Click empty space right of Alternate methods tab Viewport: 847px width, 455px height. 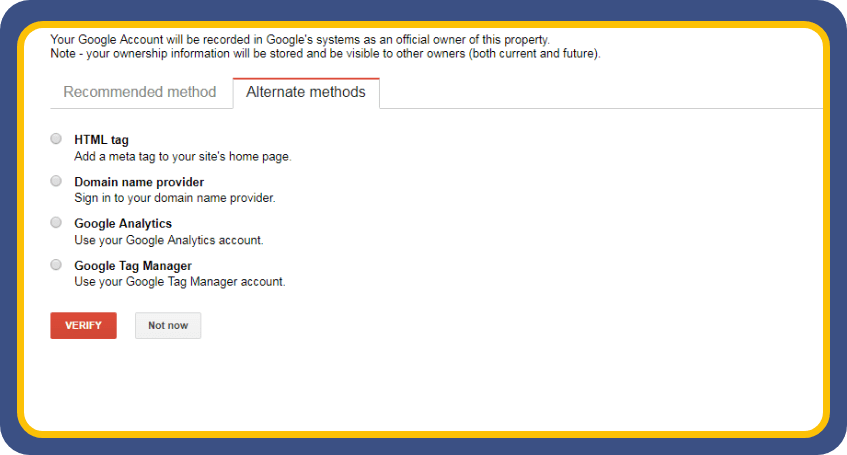[600, 92]
